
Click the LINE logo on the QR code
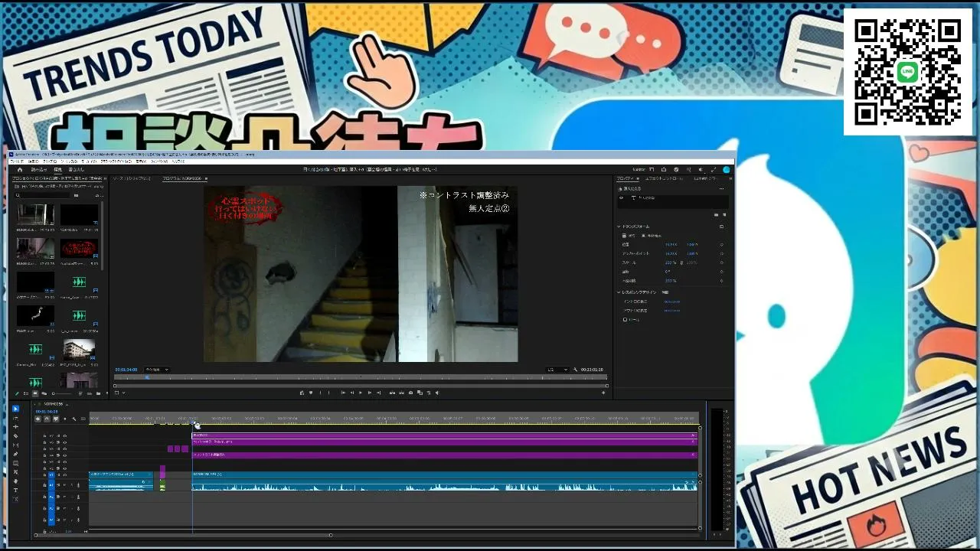tap(908, 72)
